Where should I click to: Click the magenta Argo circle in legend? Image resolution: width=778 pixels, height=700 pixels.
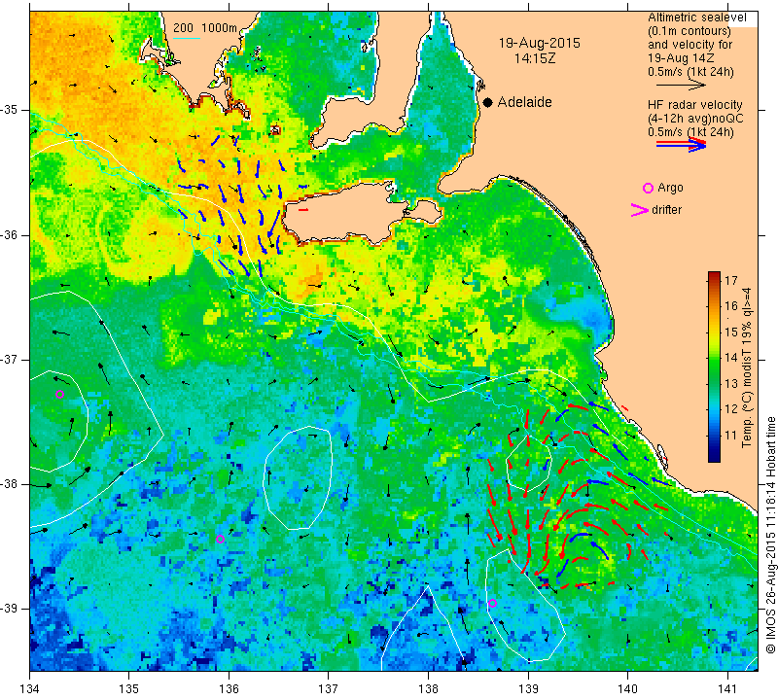pos(648,188)
